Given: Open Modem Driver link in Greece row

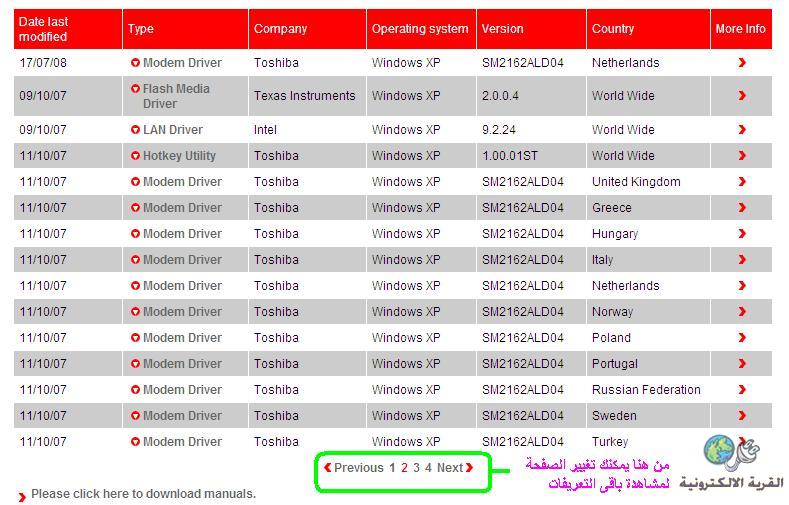Looking at the screenshot, I should point(182,208).
